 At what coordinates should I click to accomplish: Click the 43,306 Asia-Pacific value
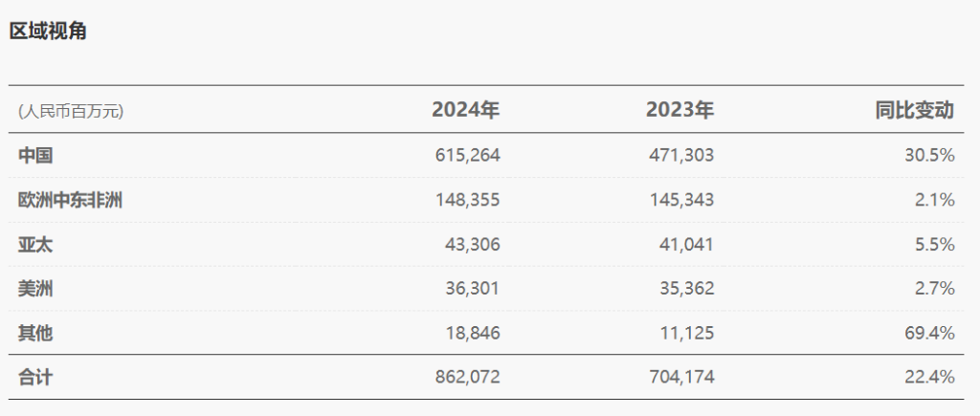pyautogui.click(x=473, y=244)
